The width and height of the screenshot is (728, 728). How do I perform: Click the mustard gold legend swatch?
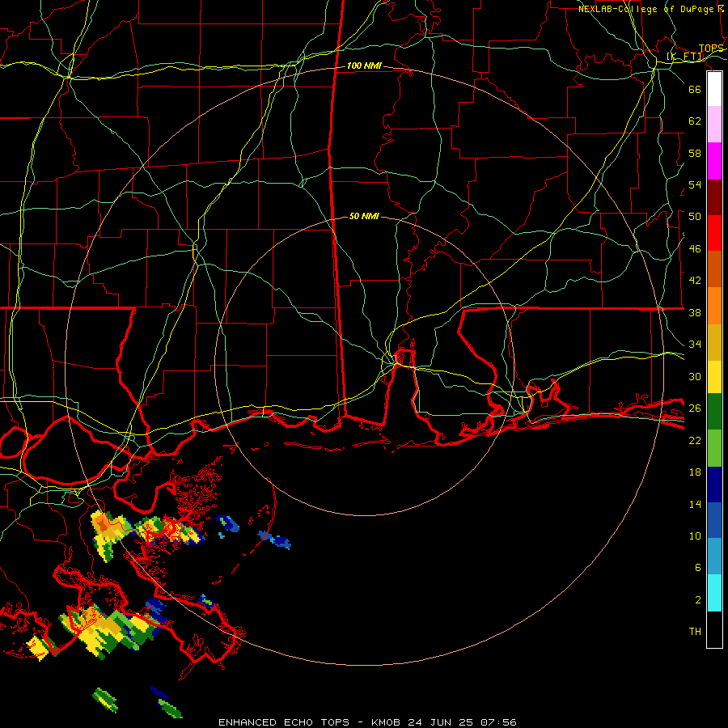point(714,342)
